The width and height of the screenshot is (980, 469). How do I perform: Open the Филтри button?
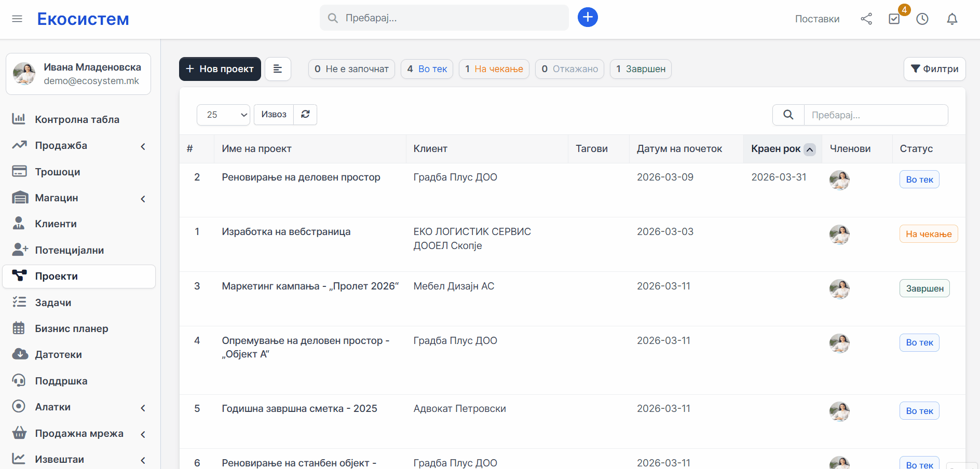tap(934, 69)
